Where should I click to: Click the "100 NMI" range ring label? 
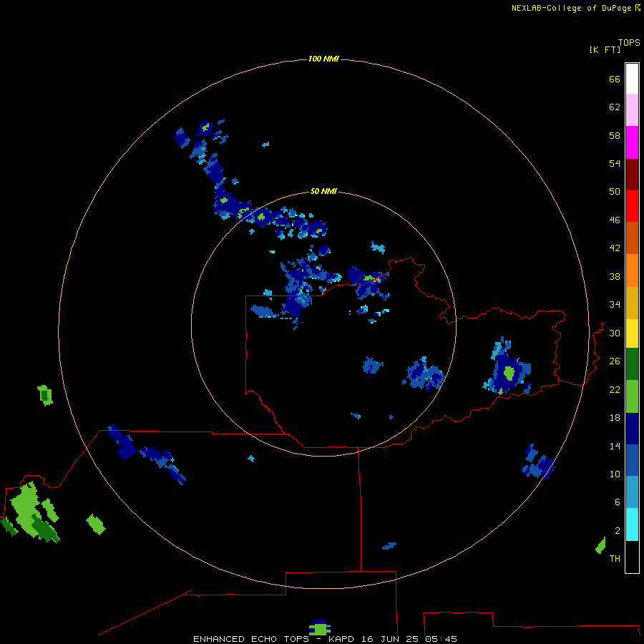tap(323, 59)
